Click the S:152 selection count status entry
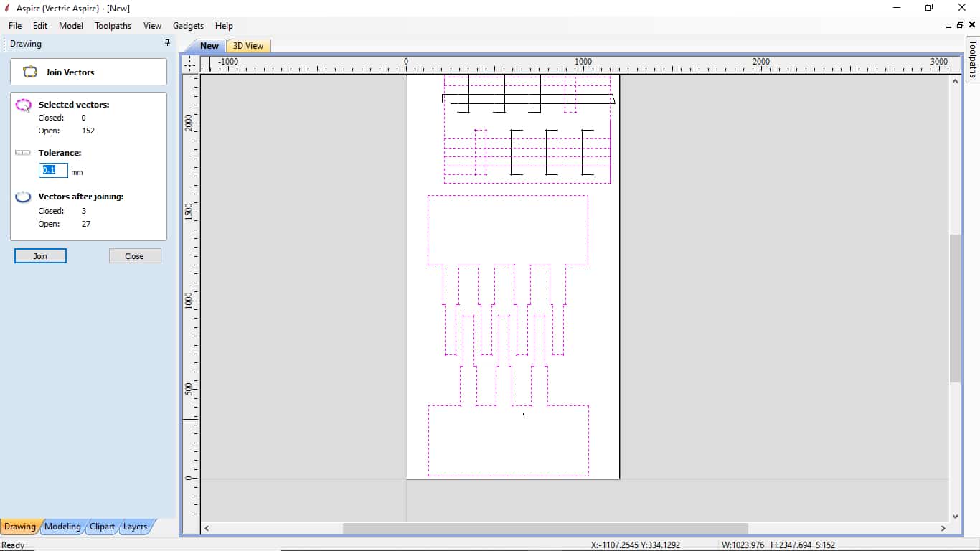The image size is (980, 551). click(x=825, y=545)
